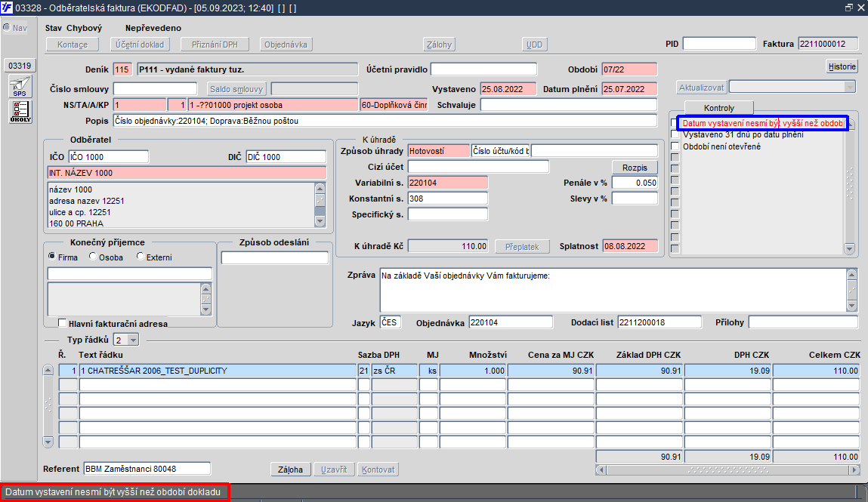868x502 pixels.
Task: Click the Účetní pravidlo input field
Action: [483, 69]
